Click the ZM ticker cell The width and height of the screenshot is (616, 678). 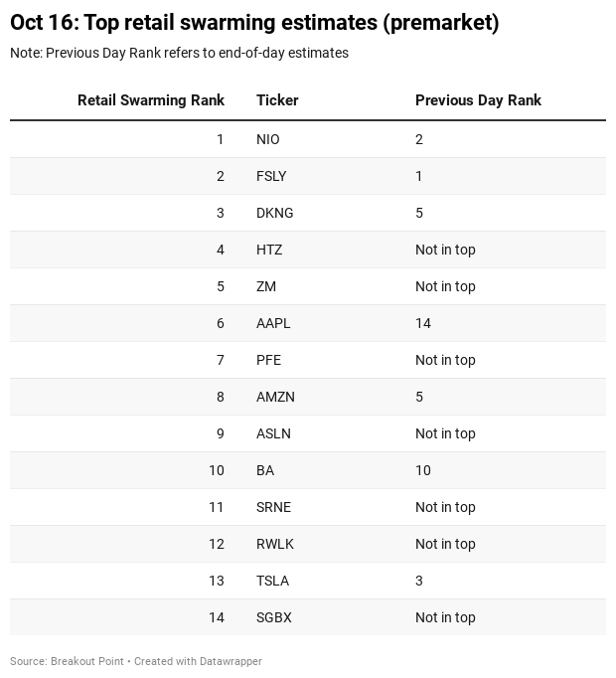pos(266,286)
